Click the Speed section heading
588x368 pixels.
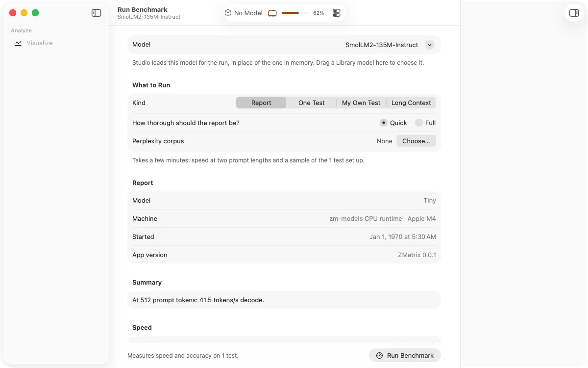[142, 328]
